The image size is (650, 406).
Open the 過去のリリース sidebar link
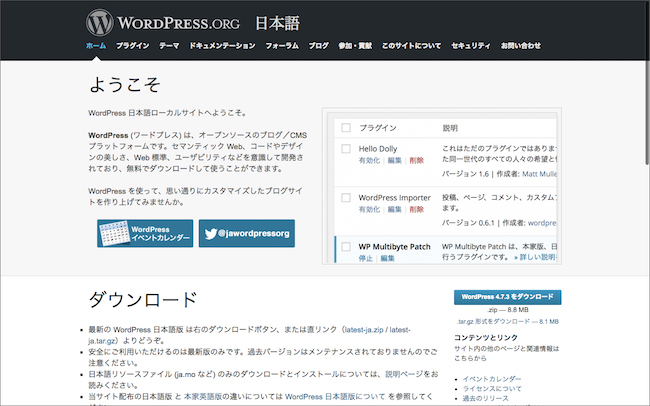click(485, 398)
